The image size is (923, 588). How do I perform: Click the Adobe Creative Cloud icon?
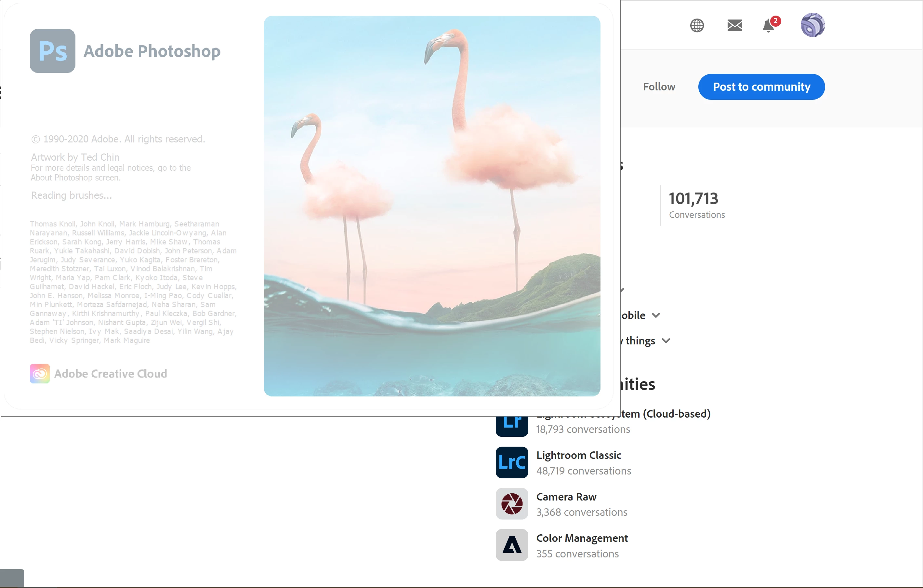click(40, 373)
